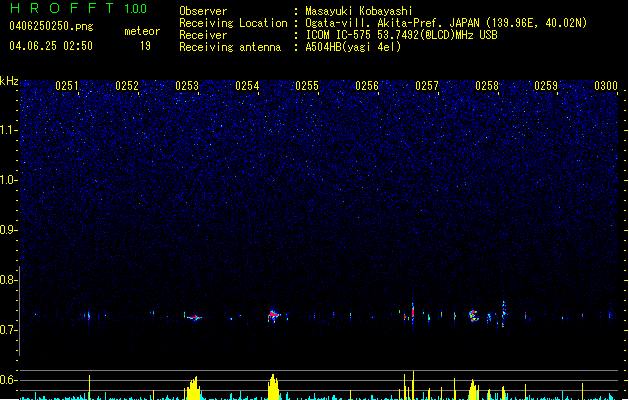629x400 pixels.
Task: Click the 0251 time marker
Action: click(x=67, y=86)
